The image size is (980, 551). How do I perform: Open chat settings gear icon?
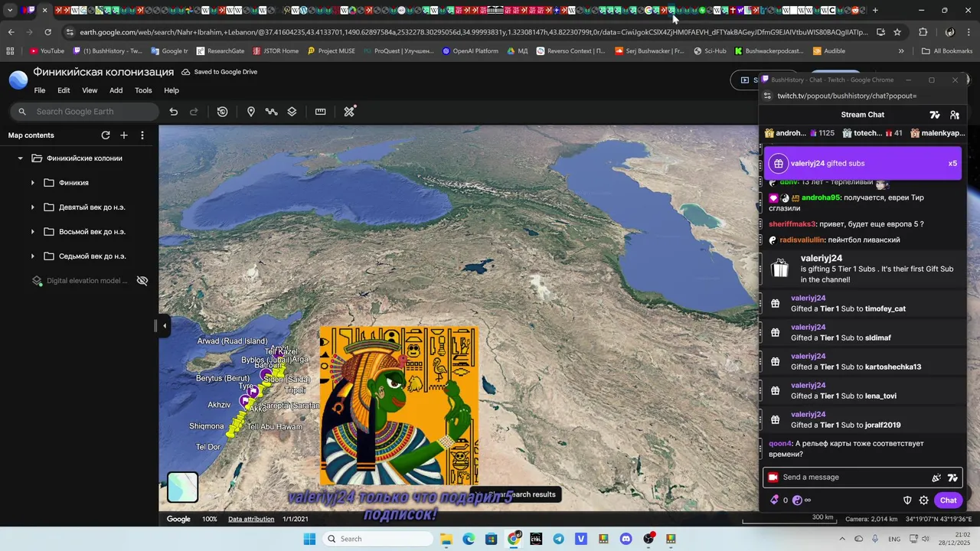point(924,500)
